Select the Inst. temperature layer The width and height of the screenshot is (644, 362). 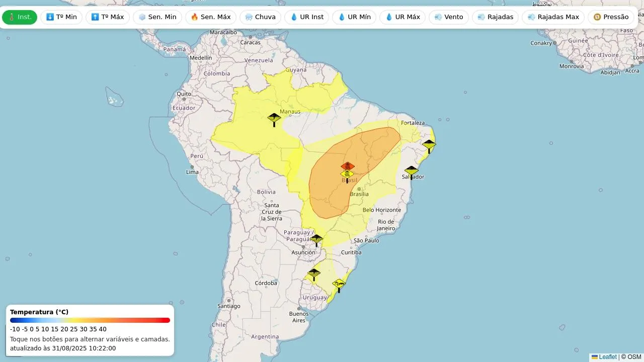[20, 17]
